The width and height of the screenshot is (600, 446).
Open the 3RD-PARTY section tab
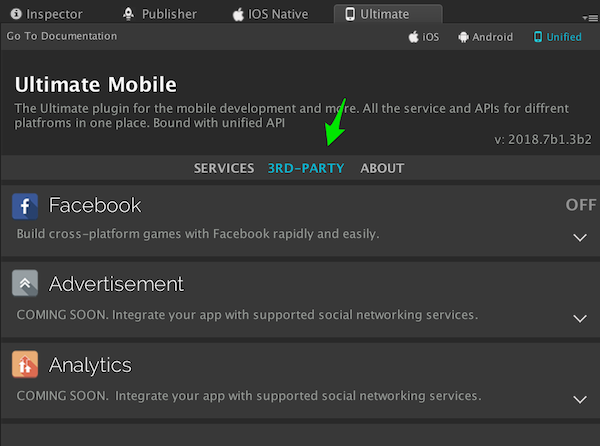point(306,168)
